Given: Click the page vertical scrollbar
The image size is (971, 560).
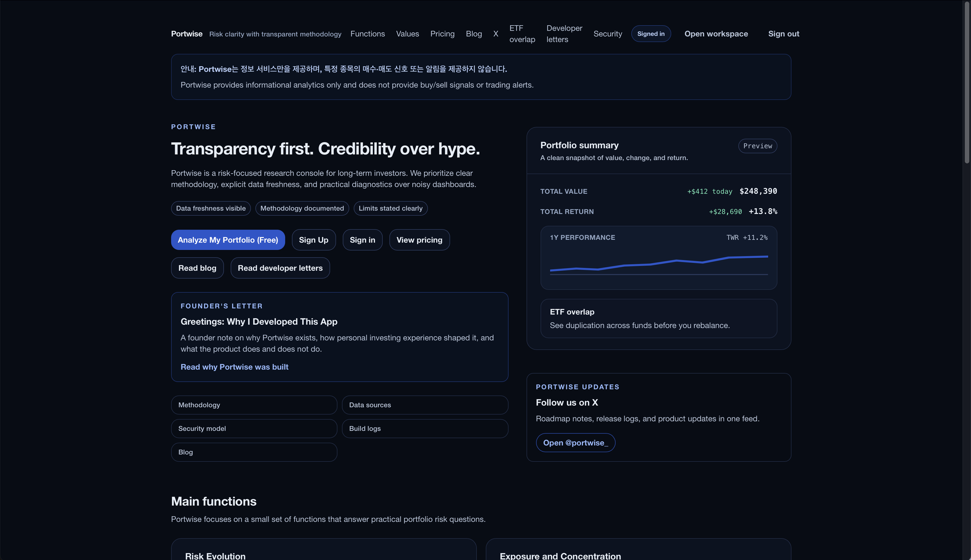Looking at the screenshot, I should 966,82.
